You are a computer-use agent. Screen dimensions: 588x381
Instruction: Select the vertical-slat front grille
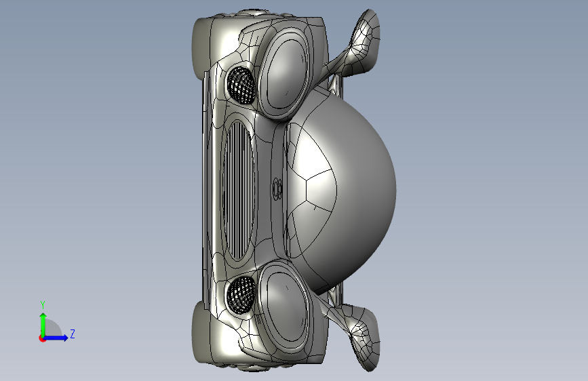[238, 190]
